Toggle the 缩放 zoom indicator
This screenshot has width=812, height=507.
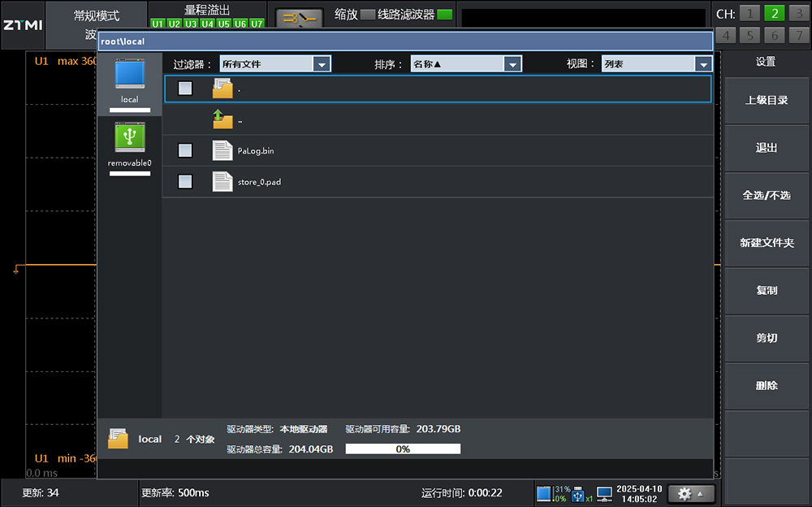(x=368, y=15)
